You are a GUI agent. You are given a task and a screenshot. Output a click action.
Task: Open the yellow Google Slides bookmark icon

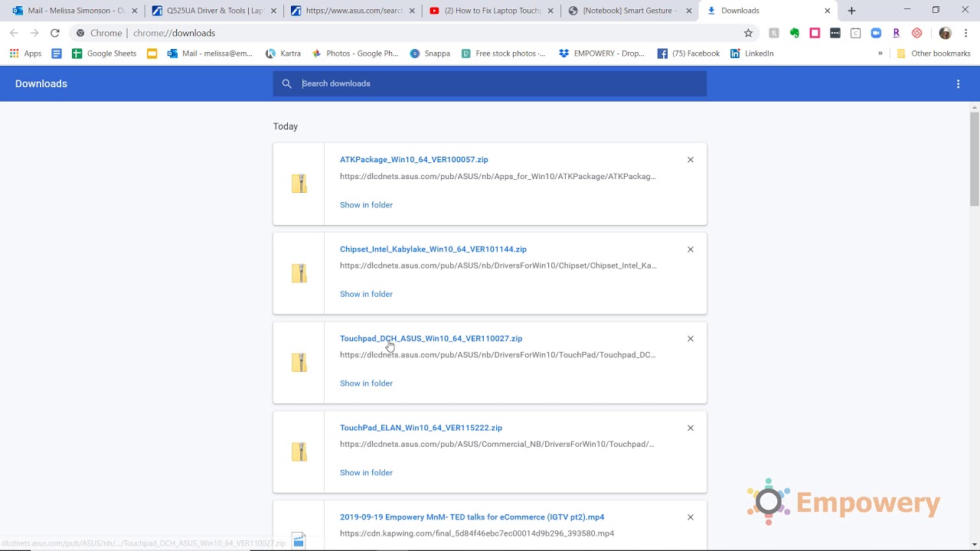(x=152, y=54)
